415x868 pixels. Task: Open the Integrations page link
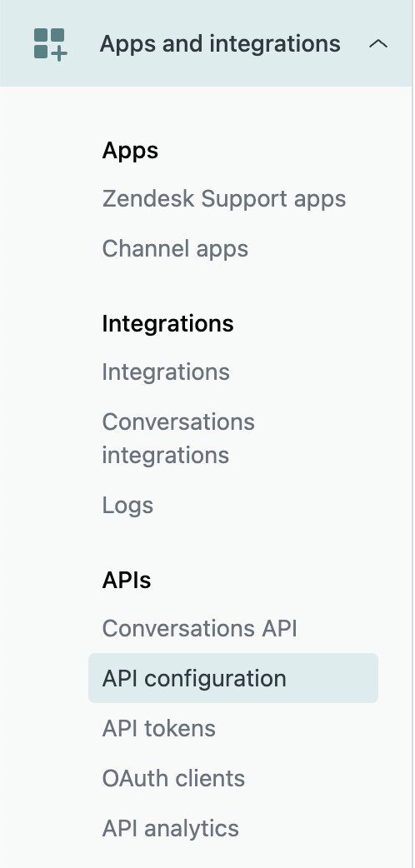(x=166, y=372)
